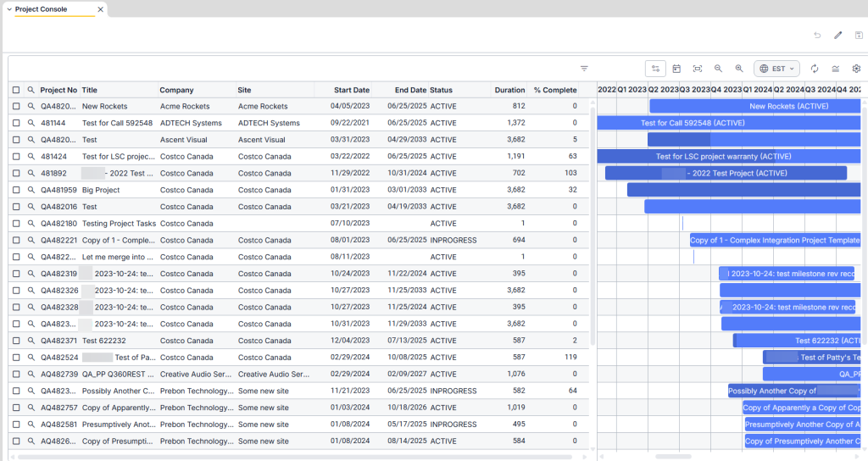Screen dimensions: 868x461
Task: Refresh the Gantt chart data
Action: [815, 69]
